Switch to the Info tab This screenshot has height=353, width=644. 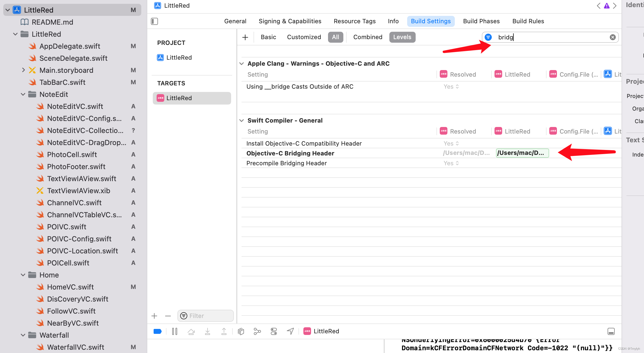393,21
